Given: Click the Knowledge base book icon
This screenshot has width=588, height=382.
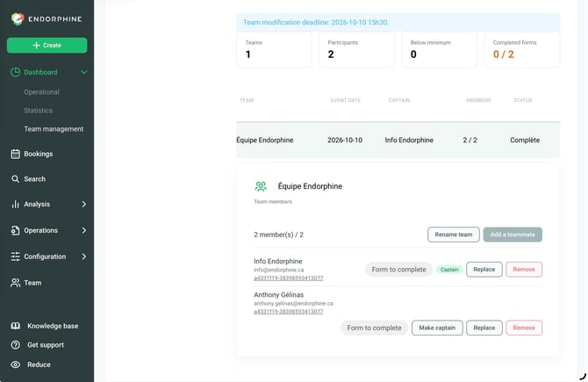Looking at the screenshot, I should [x=16, y=326].
